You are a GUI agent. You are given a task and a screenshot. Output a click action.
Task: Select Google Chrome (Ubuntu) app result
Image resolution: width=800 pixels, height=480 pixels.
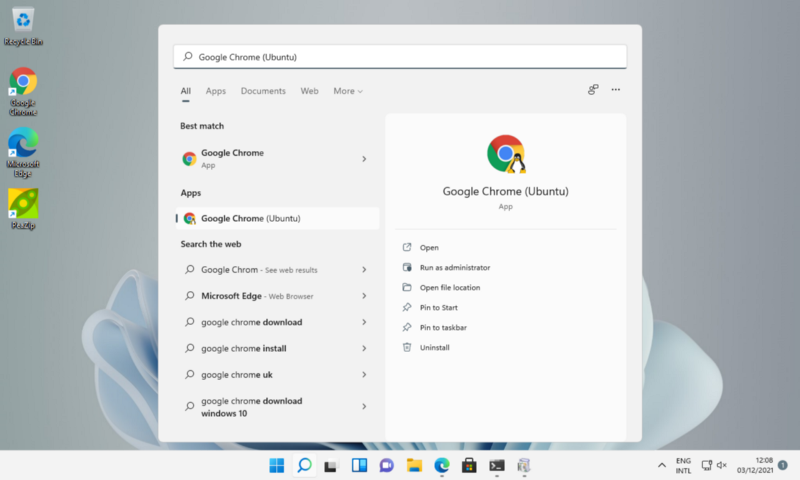(x=277, y=218)
